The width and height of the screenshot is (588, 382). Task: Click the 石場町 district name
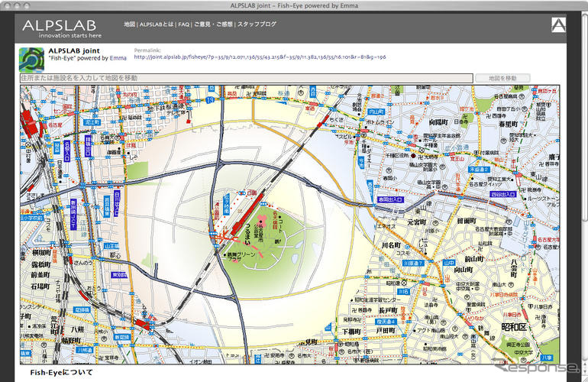[x=40, y=286]
